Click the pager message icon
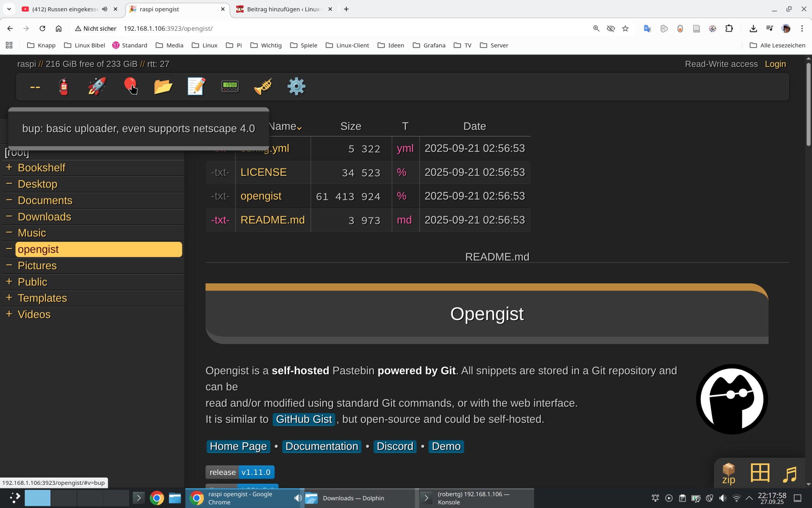This screenshot has height=508, width=812. coord(230,86)
